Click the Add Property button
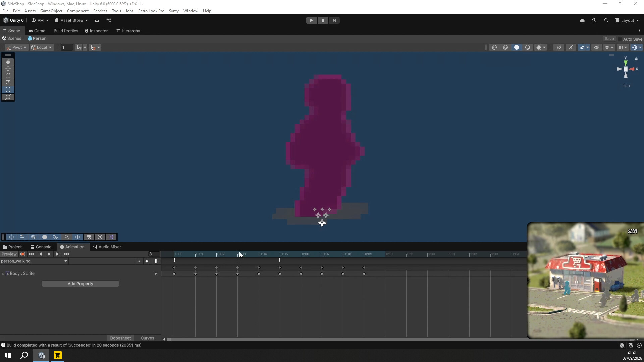This screenshot has width=644, height=362. pos(80,284)
